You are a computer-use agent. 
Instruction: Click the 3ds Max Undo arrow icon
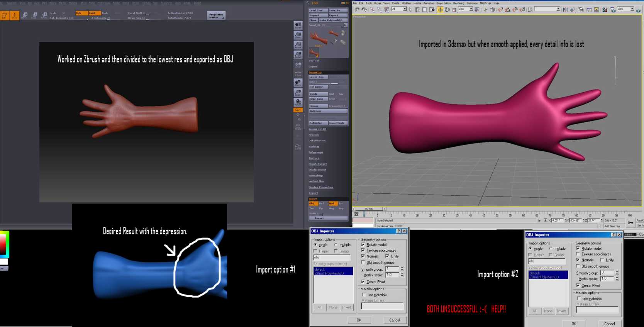coord(357,10)
